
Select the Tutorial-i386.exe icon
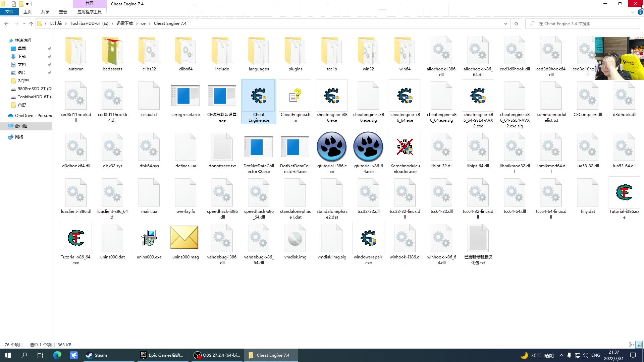tap(624, 192)
